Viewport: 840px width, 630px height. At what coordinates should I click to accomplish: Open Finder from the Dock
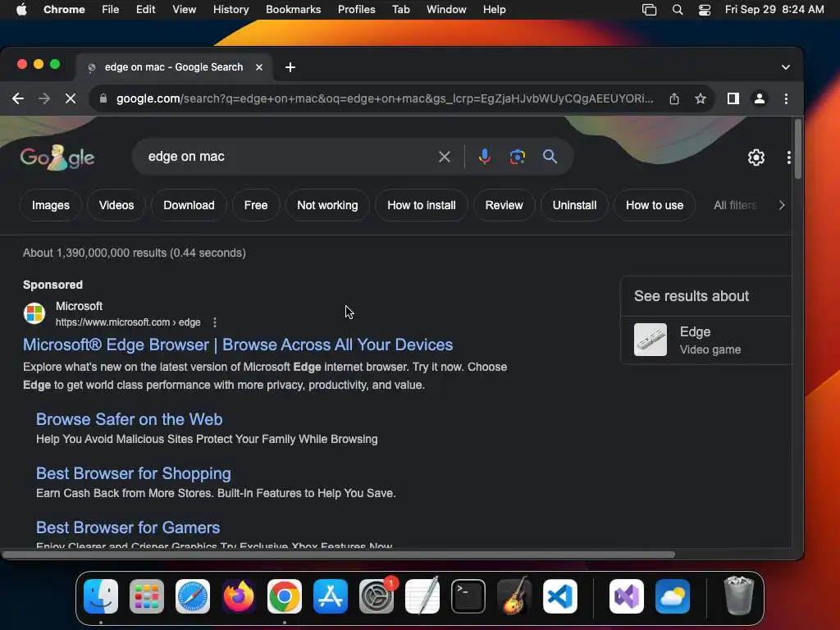click(101, 596)
